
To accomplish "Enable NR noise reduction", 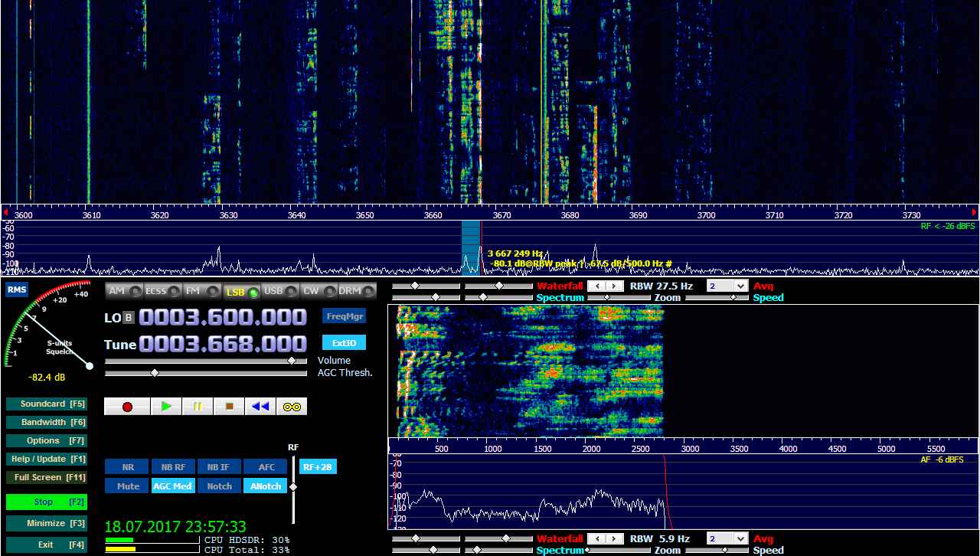I will (127, 467).
